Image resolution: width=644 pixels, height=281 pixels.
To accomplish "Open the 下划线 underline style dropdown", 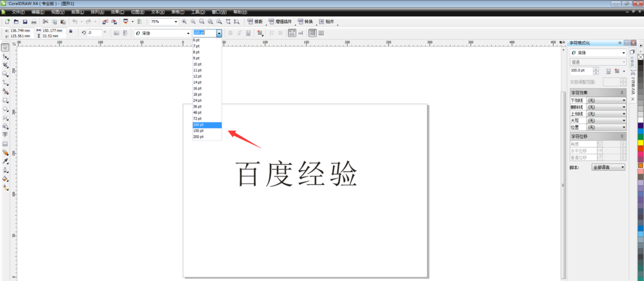I will (x=606, y=101).
